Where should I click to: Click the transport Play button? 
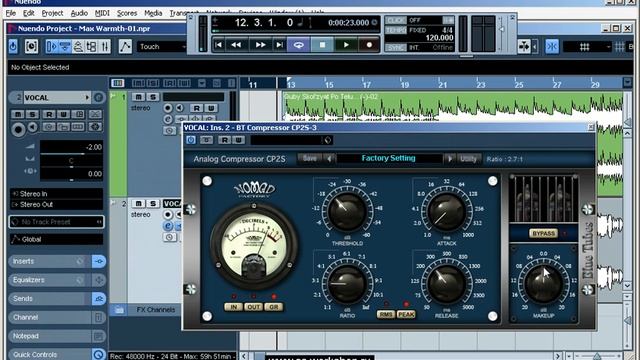pyautogui.click(x=346, y=45)
